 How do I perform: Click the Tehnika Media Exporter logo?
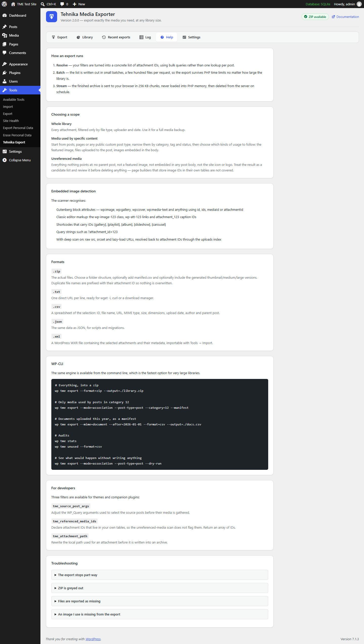coord(52,17)
